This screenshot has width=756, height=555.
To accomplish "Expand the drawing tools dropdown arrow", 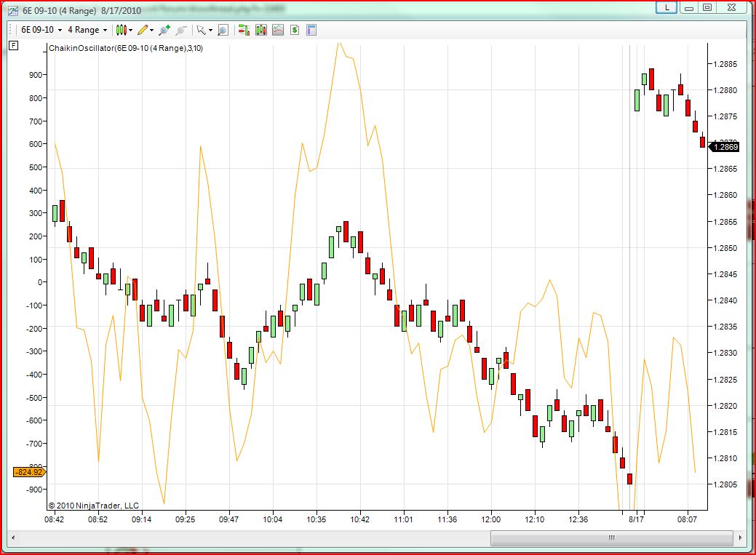I will (x=152, y=30).
